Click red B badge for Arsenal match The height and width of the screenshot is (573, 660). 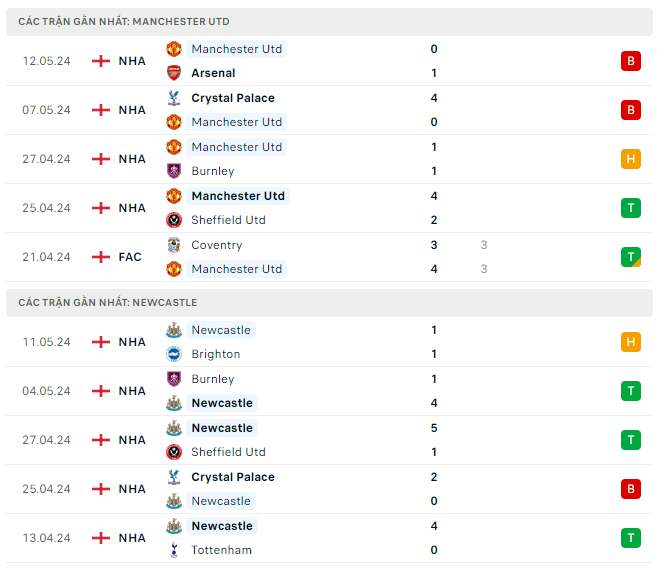(630, 61)
